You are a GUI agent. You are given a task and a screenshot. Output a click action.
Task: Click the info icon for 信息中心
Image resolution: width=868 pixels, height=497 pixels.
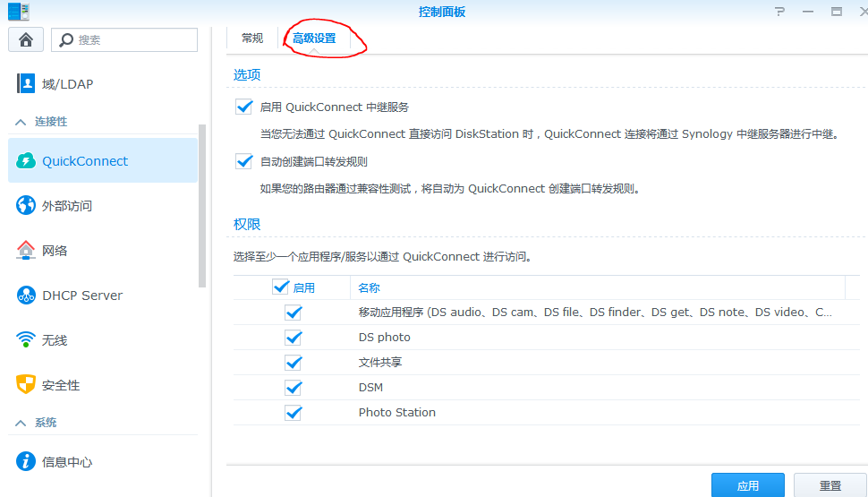[25, 461]
